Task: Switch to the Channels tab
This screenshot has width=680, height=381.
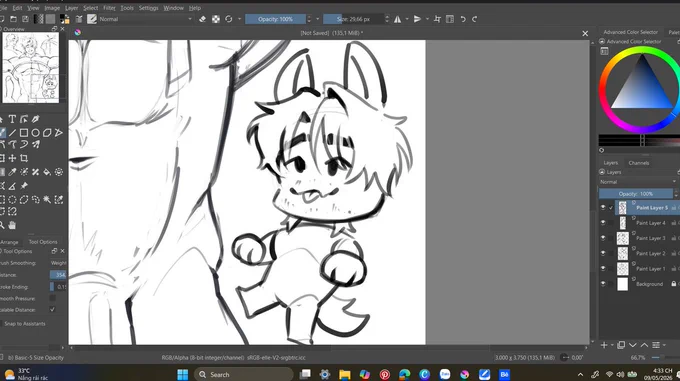Action: (x=639, y=163)
